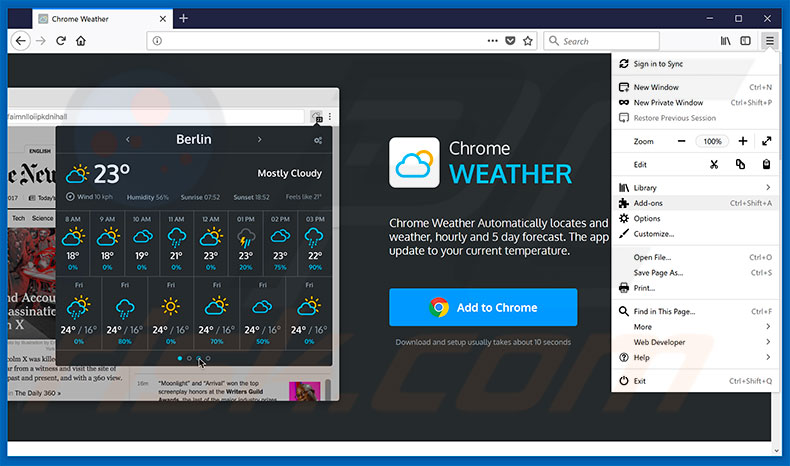
Task: Expand the More submenu
Action: point(695,327)
